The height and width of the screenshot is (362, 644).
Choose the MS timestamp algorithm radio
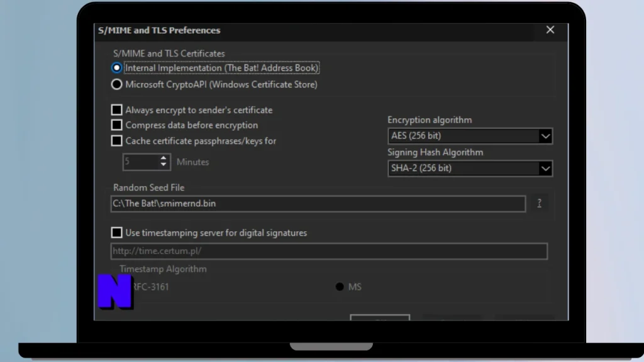[x=340, y=287]
